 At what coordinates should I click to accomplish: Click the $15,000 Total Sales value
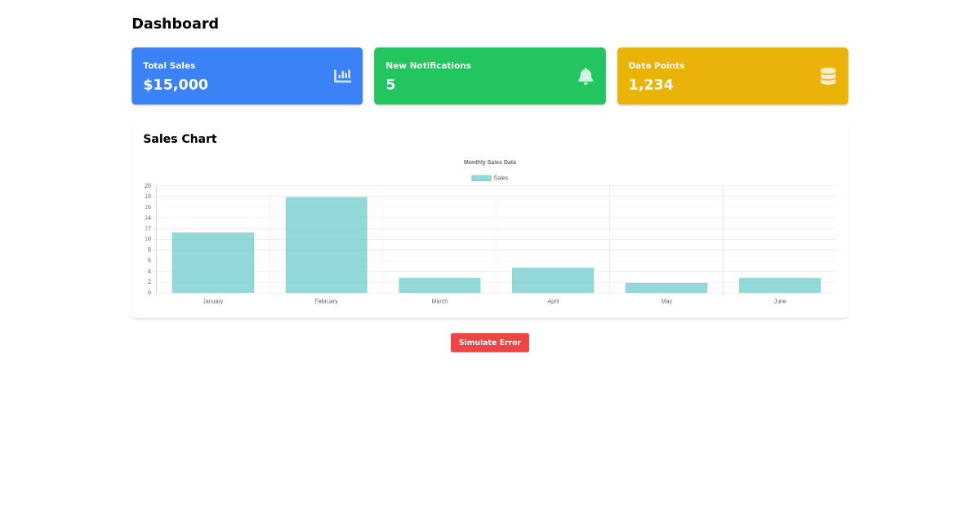tap(174, 84)
